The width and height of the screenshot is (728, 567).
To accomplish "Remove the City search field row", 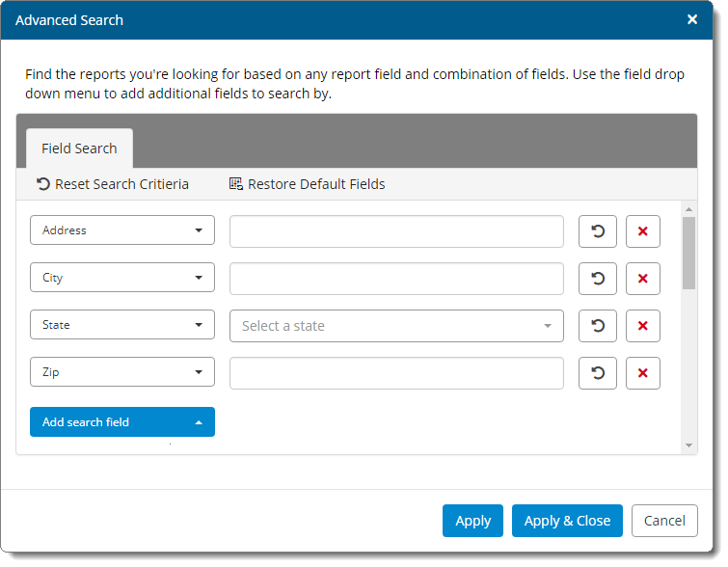I will tap(642, 279).
